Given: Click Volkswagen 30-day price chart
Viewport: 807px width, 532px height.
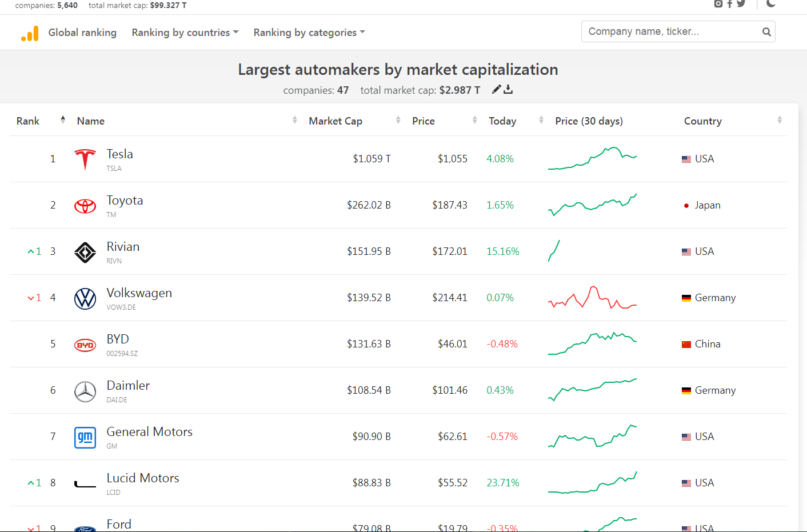Looking at the screenshot, I should 592,297.
